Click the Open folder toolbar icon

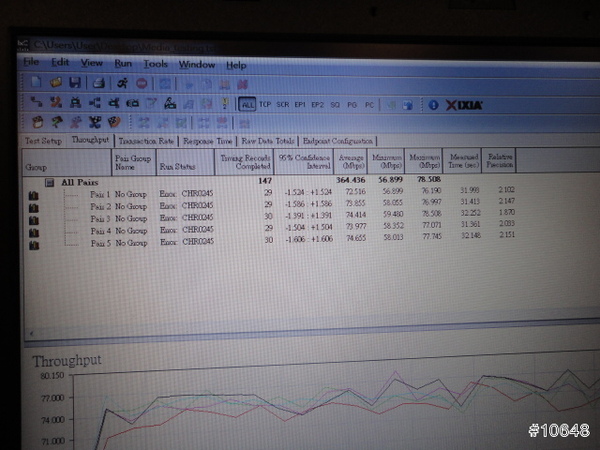tap(57, 82)
